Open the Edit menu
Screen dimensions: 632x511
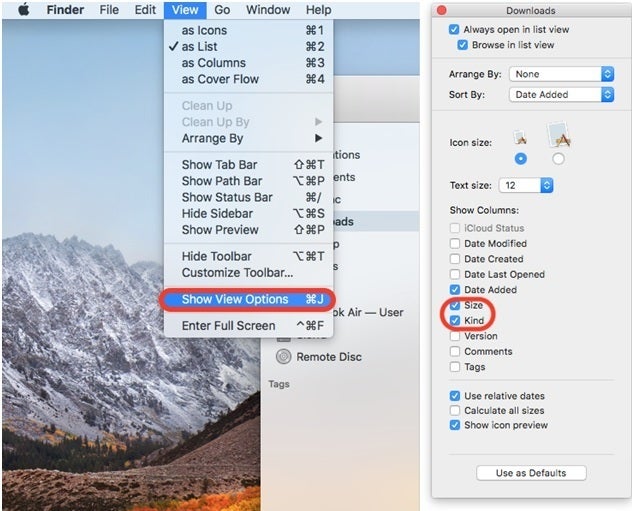coord(145,10)
